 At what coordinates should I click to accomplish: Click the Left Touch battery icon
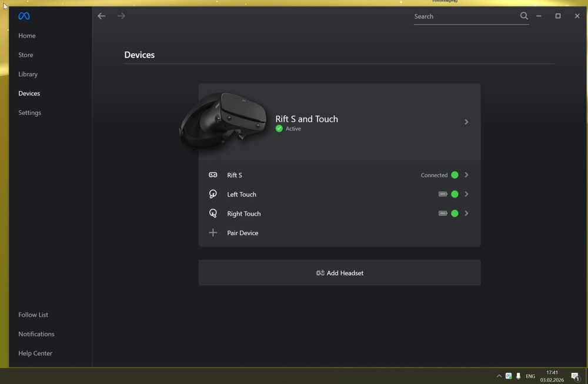tap(443, 194)
